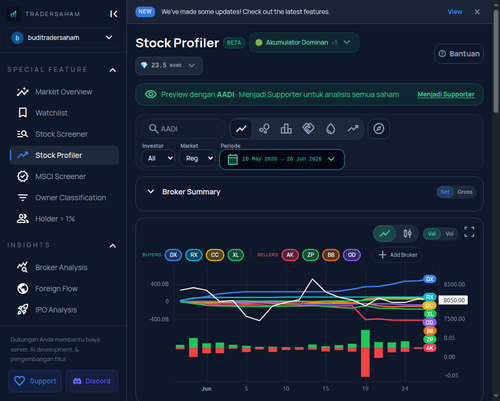Click the Menjadi Supporter link
This screenshot has height=401, width=500.
(446, 94)
